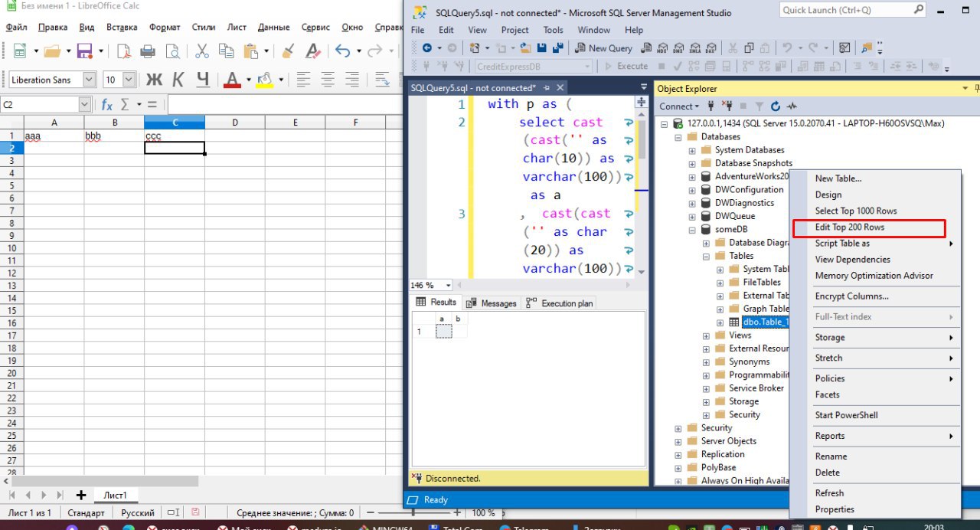Click the Copy icon in Calc toolbar
The height and width of the screenshot is (530, 980).
tap(226, 51)
